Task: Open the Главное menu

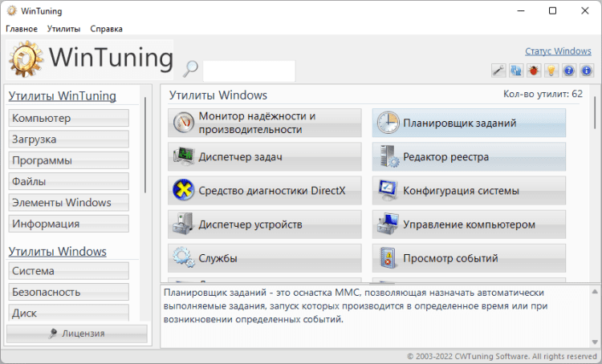Action: 22,29
